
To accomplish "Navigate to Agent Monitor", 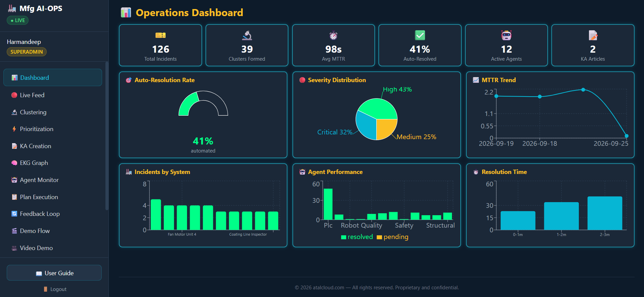I will (x=53, y=180).
